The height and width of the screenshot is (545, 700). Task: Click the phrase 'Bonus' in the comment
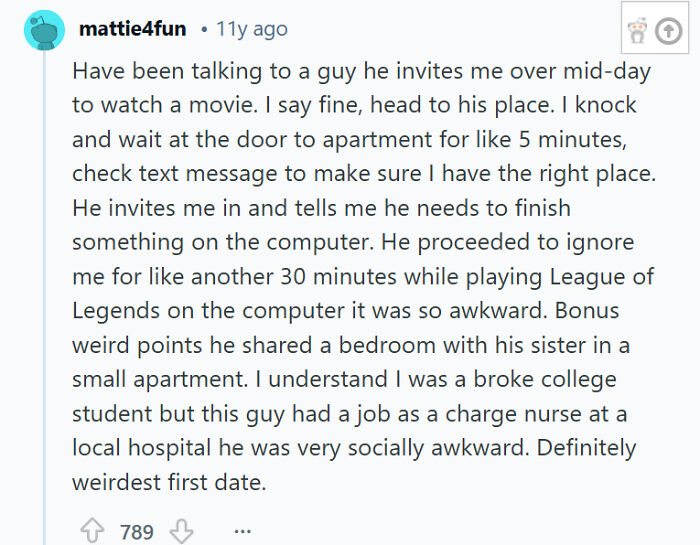(x=611, y=309)
